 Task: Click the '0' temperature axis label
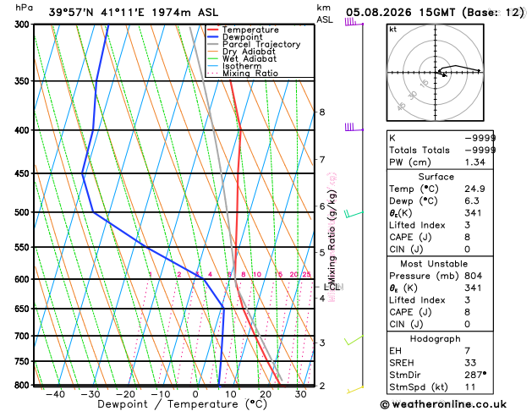pos(195,394)
